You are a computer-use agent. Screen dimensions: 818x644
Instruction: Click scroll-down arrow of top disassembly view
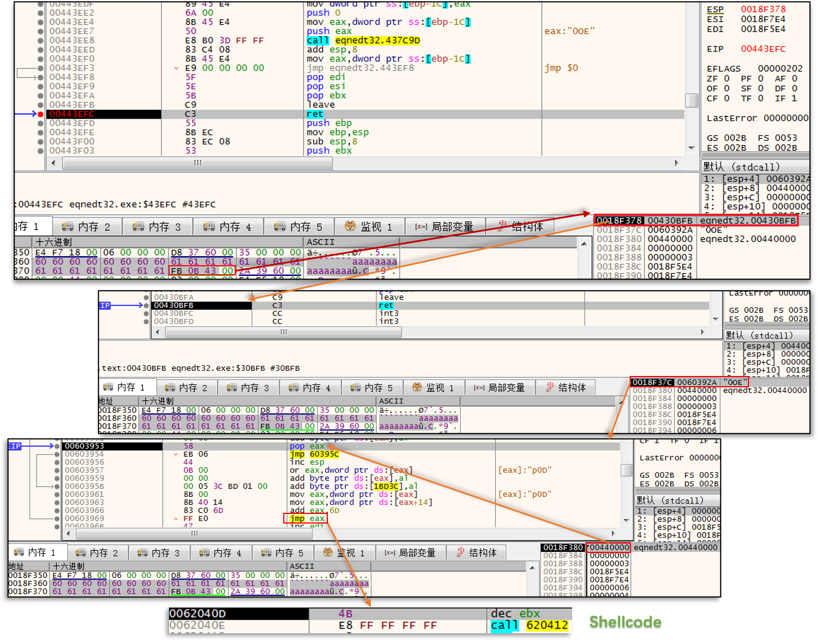(691, 148)
